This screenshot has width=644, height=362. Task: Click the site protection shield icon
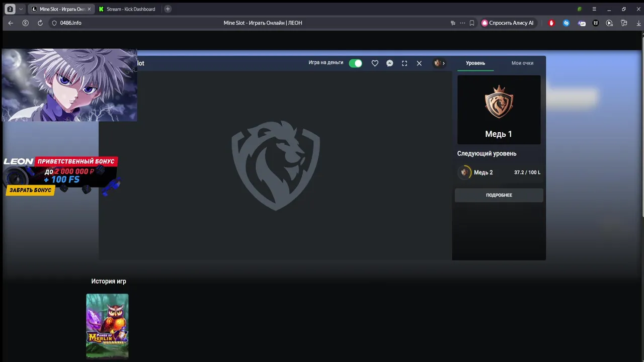(54, 23)
